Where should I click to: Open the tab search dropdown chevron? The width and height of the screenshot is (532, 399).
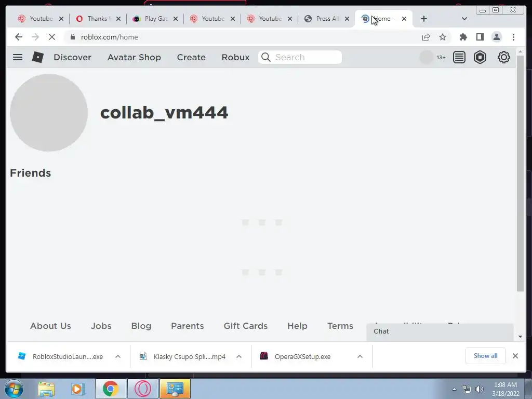coord(464,19)
